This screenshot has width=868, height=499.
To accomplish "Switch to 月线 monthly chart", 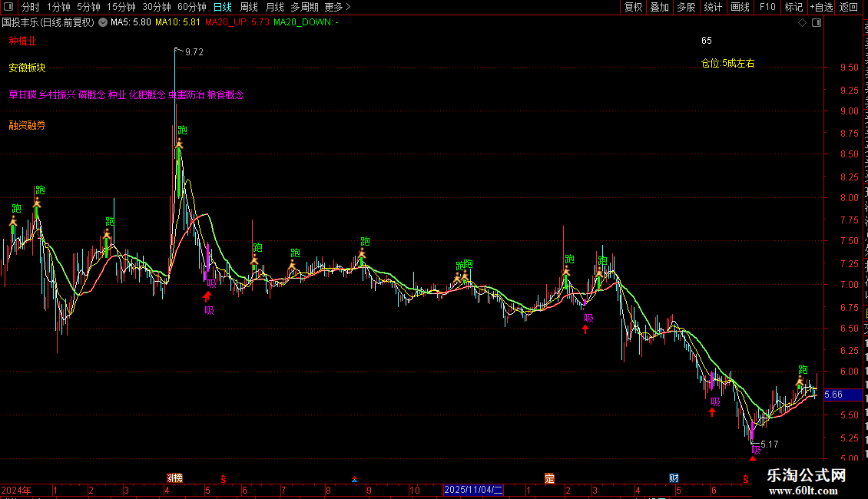I will [x=274, y=7].
